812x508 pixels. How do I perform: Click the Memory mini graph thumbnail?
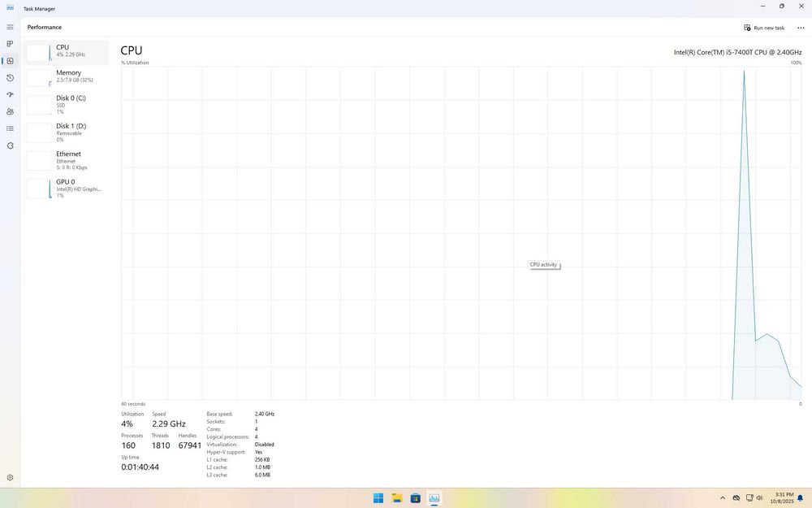coord(39,78)
